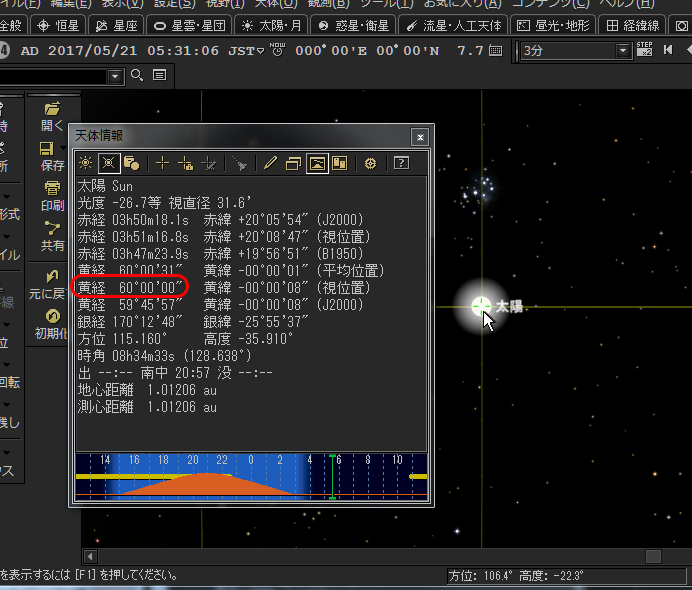Viewport: 692px width, 590px height.
Task: Click the target/gear icon in 天体情報 toolbar
Action: tap(370, 163)
